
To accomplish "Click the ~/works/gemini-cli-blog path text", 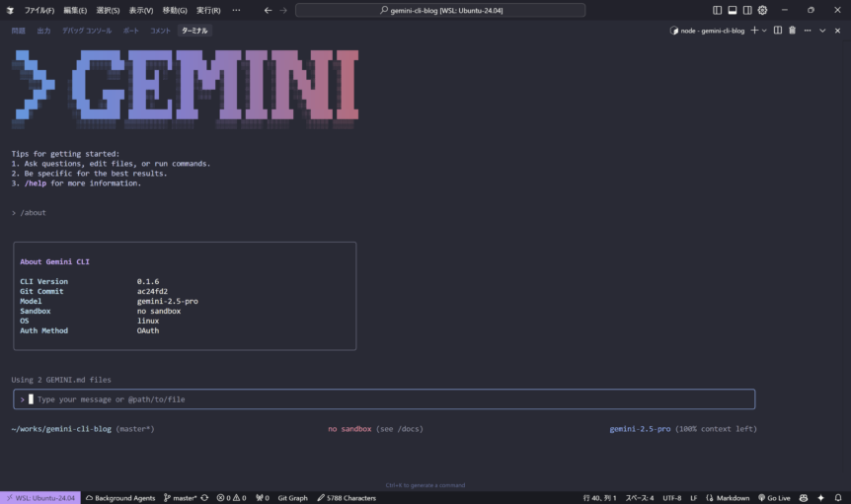I will pyautogui.click(x=61, y=429).
